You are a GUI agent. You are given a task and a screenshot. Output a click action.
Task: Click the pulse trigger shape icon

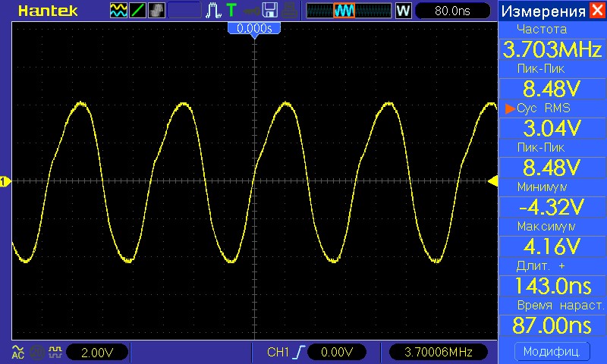[x=213, y=11]
